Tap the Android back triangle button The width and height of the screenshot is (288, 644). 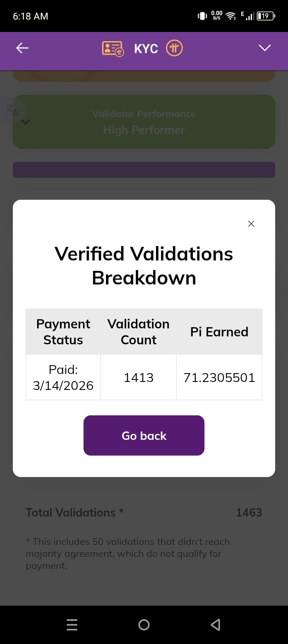pos(216,624)
